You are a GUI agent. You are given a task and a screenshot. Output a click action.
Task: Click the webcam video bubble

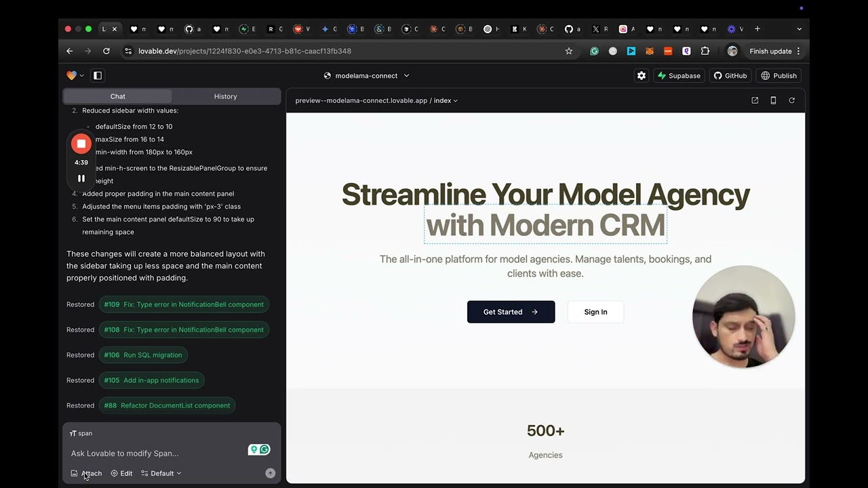743,317
